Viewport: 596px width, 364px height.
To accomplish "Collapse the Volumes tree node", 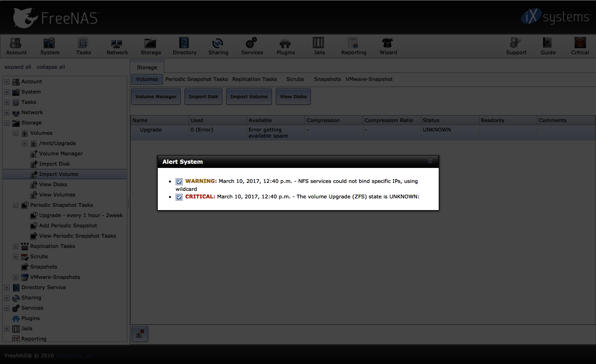I will pos(15,133).
